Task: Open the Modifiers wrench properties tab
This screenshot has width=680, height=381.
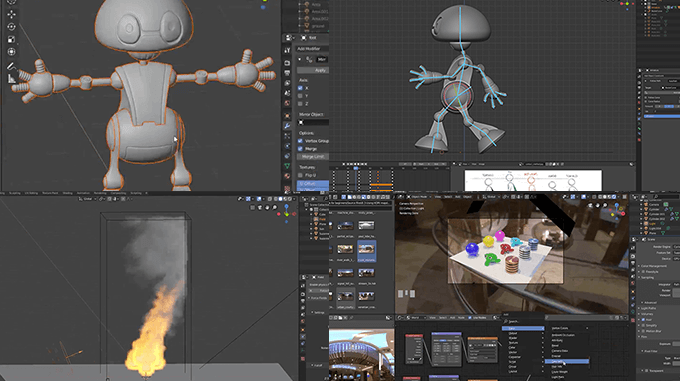Action: click(287, 126)
